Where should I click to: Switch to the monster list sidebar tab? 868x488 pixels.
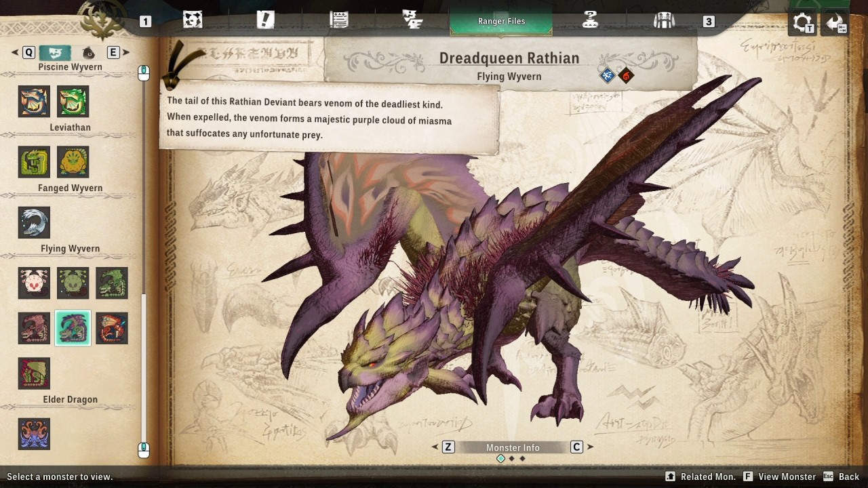[55, 52]
